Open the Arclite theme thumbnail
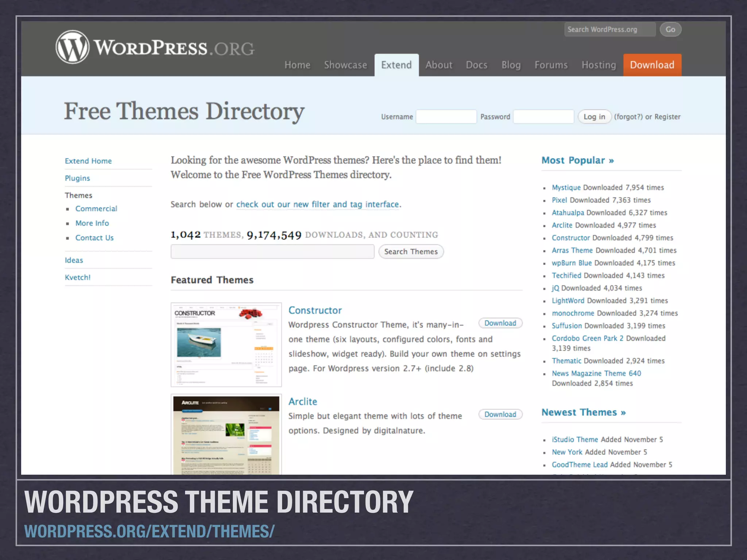The height and width of the screenshot is (560, 747). [x=226, y=435]
